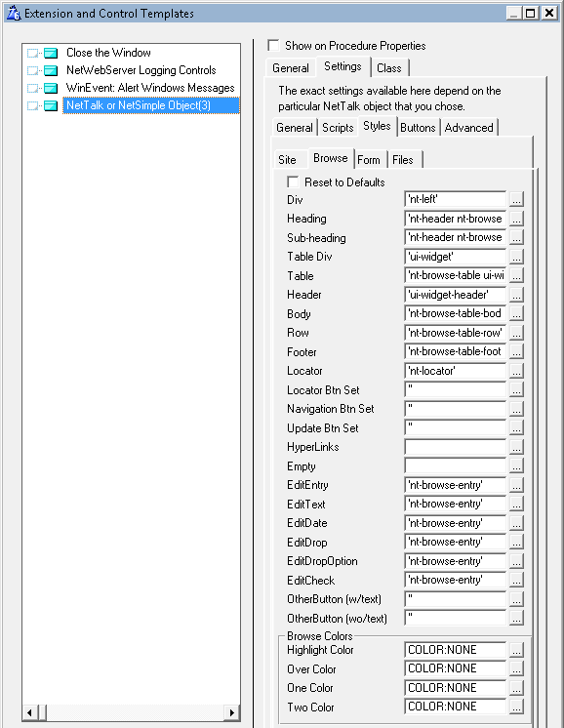Open ellipsis button for EditEntry field
Image resolution: width=564 pixels, height=728 pixels.
pos(516,485)
